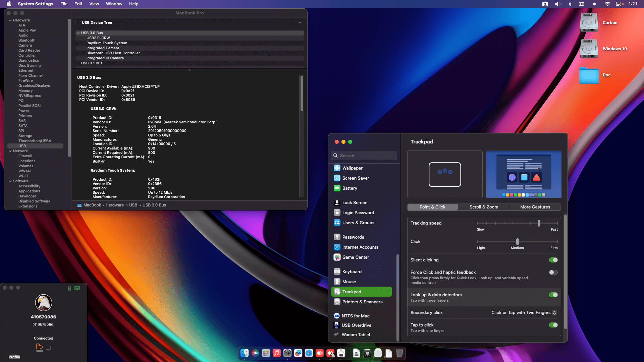Image resolution: width=644 pixels, height=362 pixels.
Task: Select Thunderbolt/USB4 in hardware list
Action: tap(35, 141)
